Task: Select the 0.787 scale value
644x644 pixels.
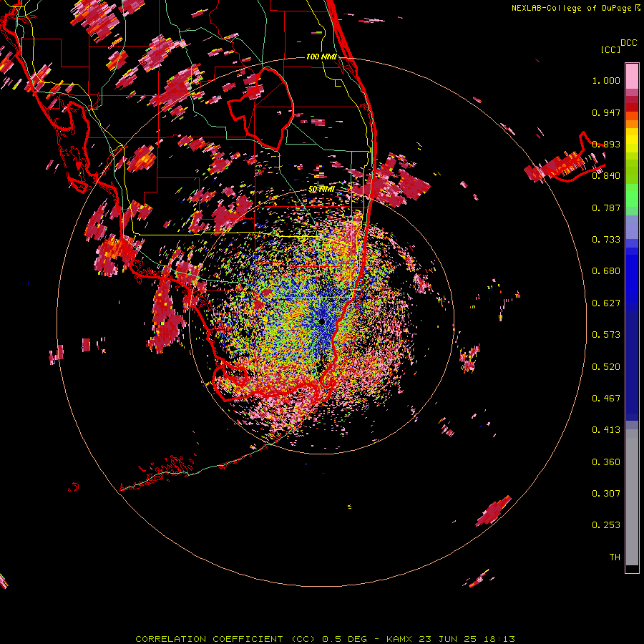Action: (606, 208)
